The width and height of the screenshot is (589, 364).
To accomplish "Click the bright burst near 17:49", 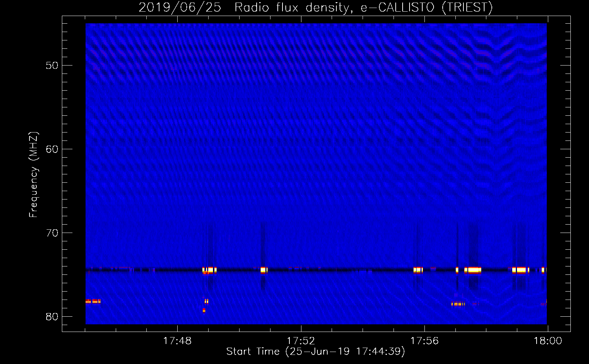I will pos(209,270).
